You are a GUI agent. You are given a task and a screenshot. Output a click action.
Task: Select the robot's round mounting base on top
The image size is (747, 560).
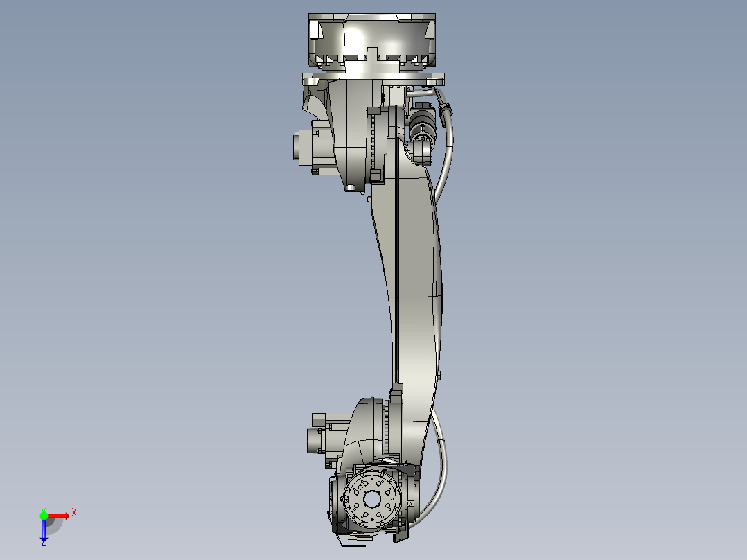[372, 40]
